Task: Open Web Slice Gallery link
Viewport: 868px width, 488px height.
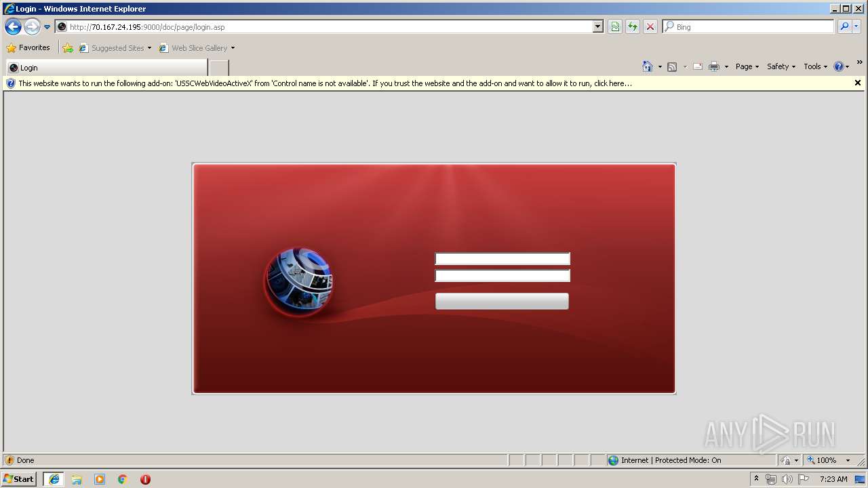Action: [197, 48]
